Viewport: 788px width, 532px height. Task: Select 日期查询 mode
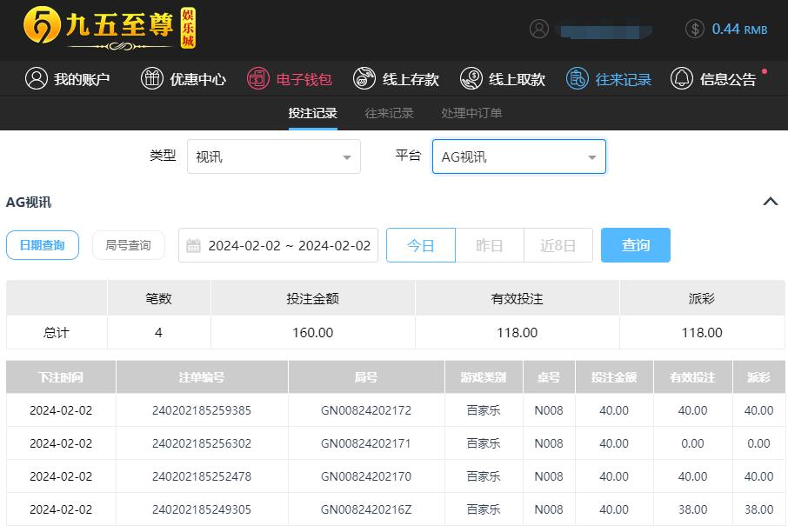pyautogui.click(x=43, y=245)
